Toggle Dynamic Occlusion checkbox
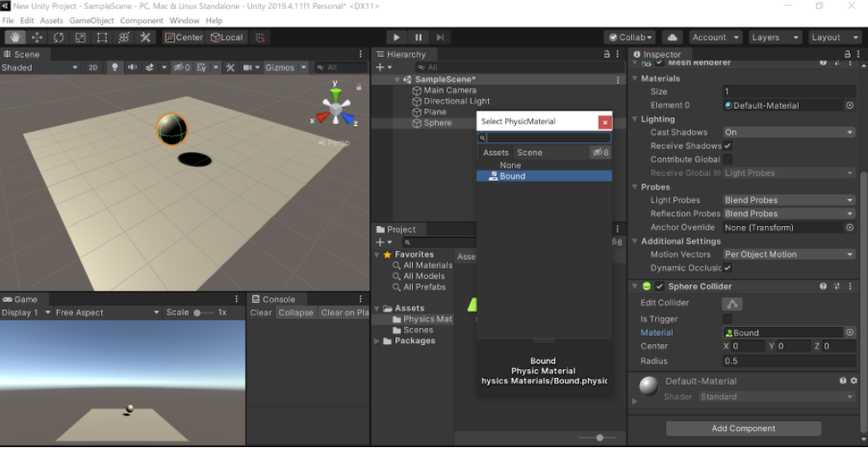This screenshot has width=868, height=450. (728, 268)
